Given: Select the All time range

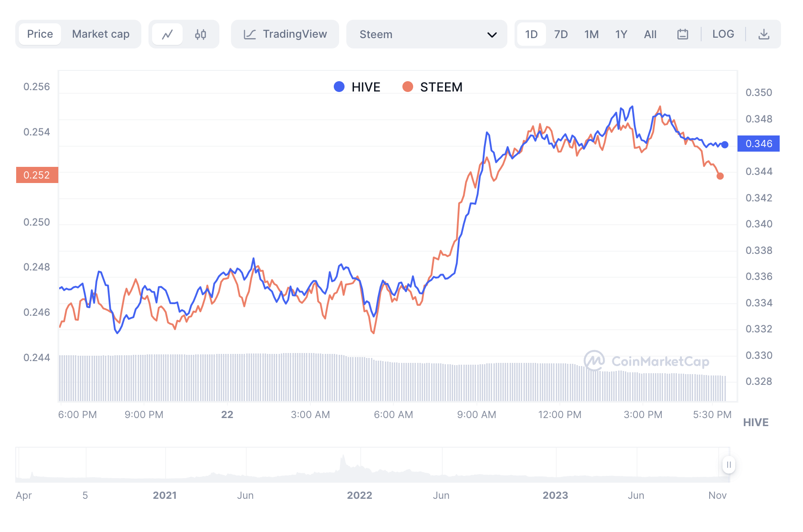Looking at the screenshot, I should (650, 34).
